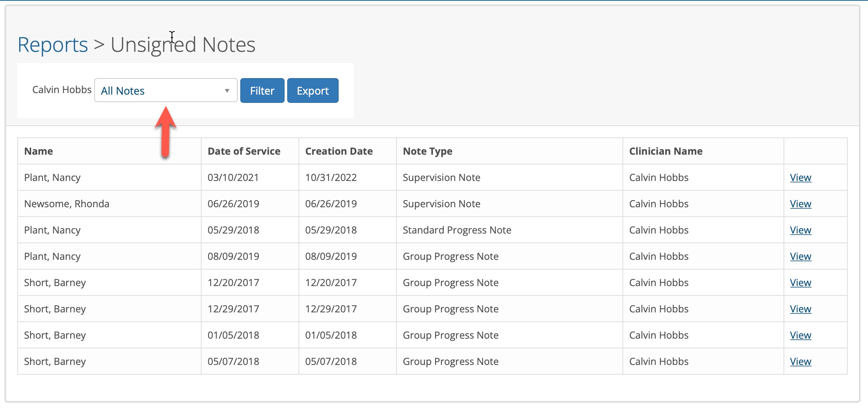View Barney Short's 05/07/2018 Group Progress Note
The image size is (868, 413).
point(800,361)
